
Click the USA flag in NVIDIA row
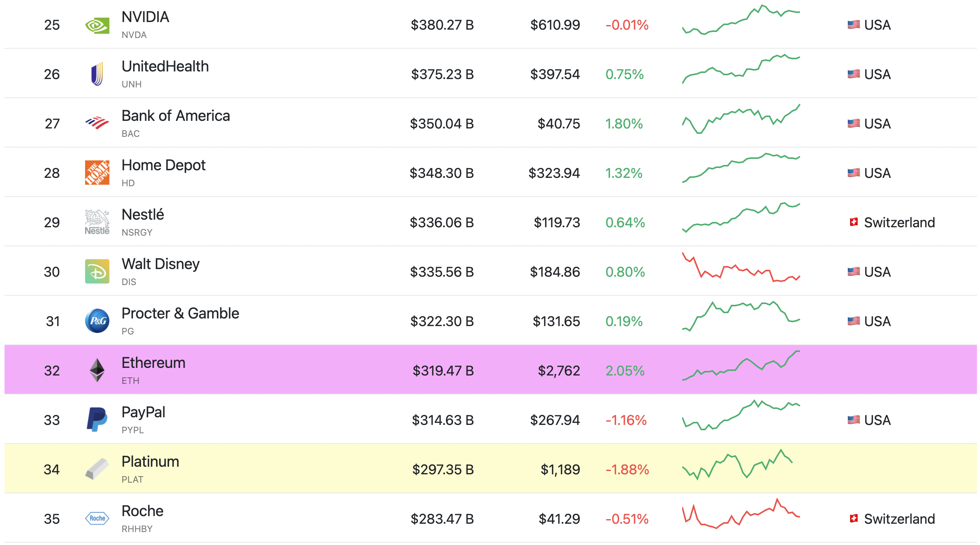854,25
